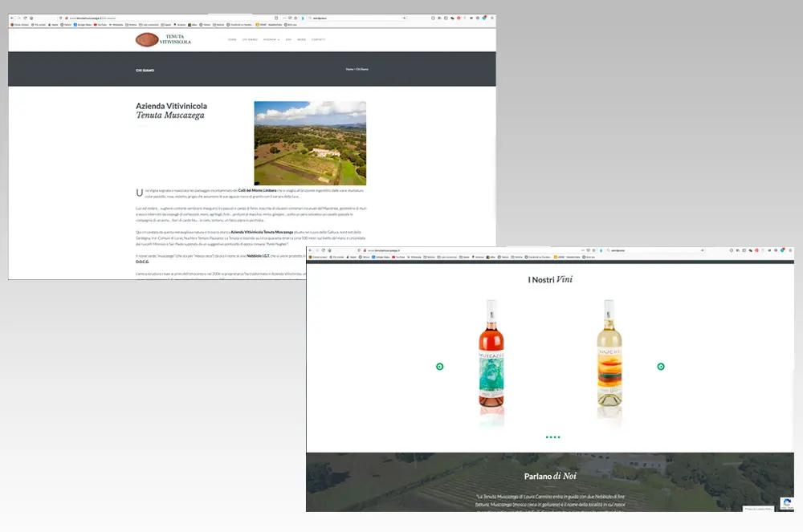Viewport: 803px width, 532px height.
Task: Open YouTube bookmark in Chi Siamo window
Action: (100, 25)
